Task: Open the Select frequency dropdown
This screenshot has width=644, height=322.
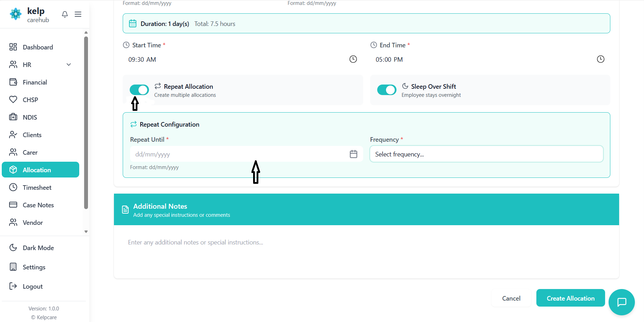Action: point(486,154)
